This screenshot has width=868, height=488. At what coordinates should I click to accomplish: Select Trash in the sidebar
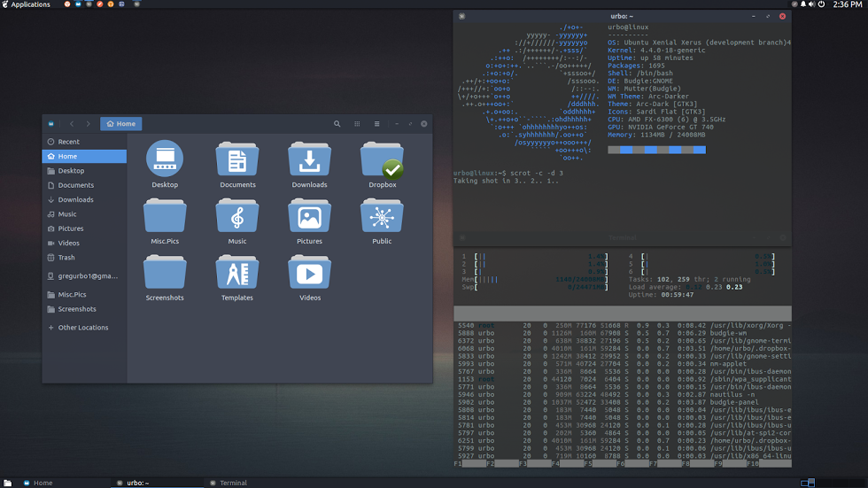tap(66, 258)
